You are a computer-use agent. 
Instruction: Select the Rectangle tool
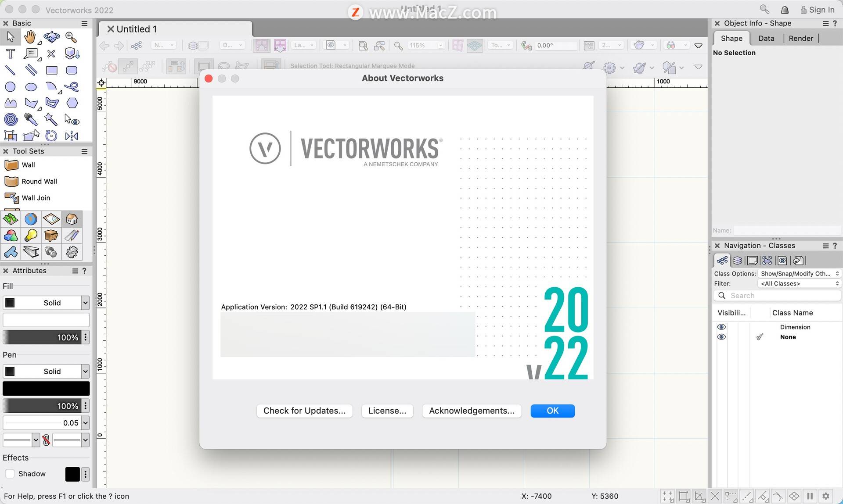51,70
